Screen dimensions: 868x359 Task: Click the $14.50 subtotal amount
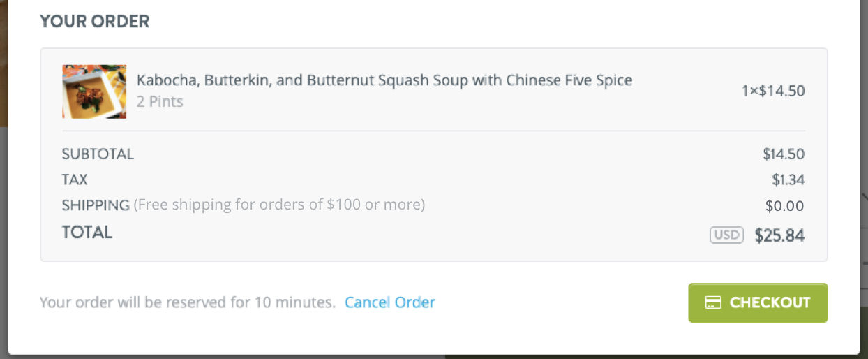784,154
